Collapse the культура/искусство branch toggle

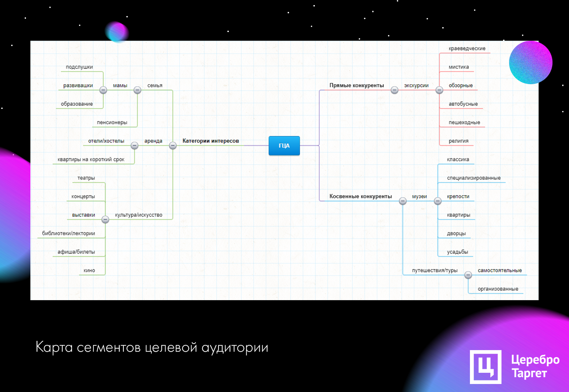tap(105, 220)
